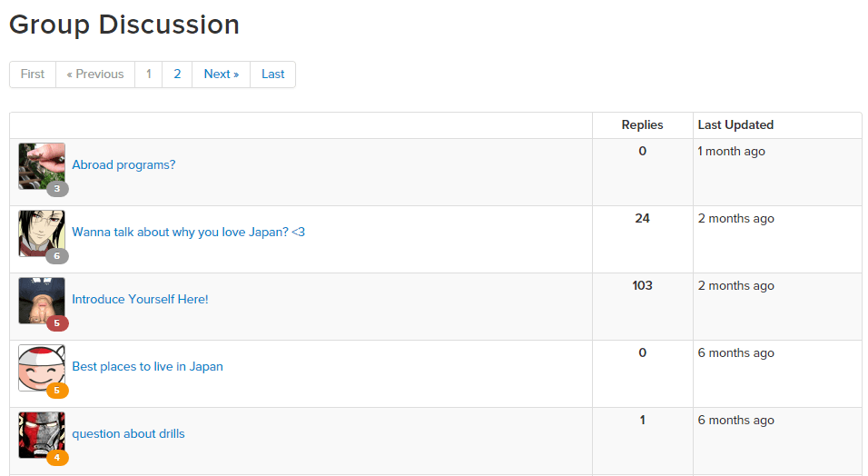Click the '24' replies count
Viewport: 868px width, 476px height.
click(642, 218)
